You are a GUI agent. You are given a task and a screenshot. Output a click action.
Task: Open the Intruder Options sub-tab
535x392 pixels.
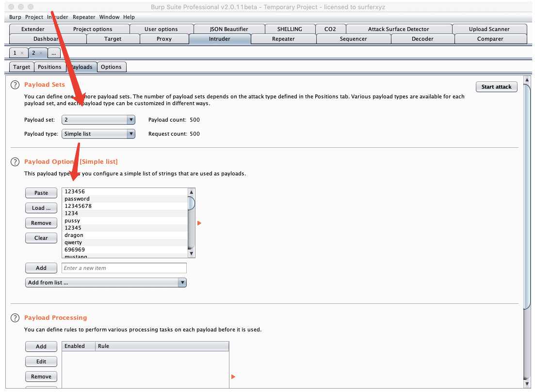coord(111,67)
